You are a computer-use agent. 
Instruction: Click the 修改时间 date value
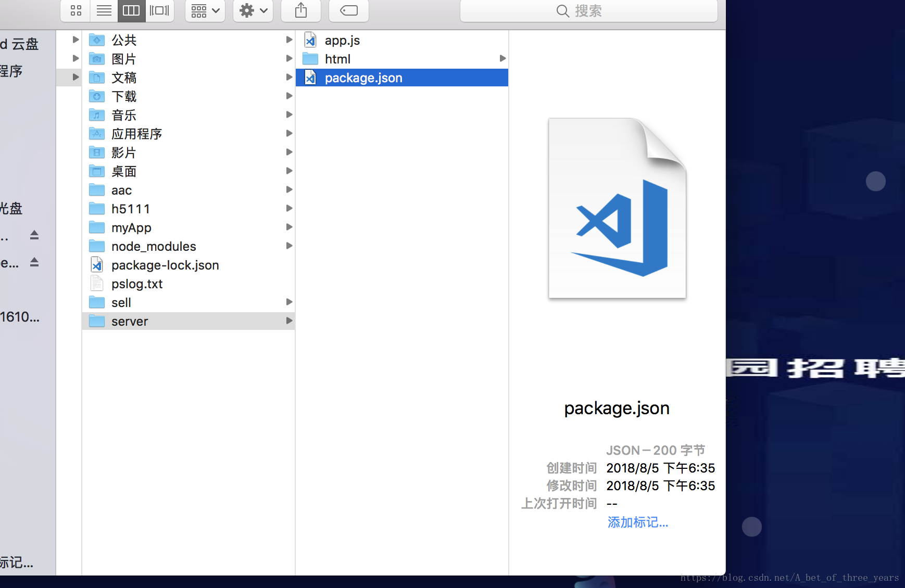pos(661,485)
